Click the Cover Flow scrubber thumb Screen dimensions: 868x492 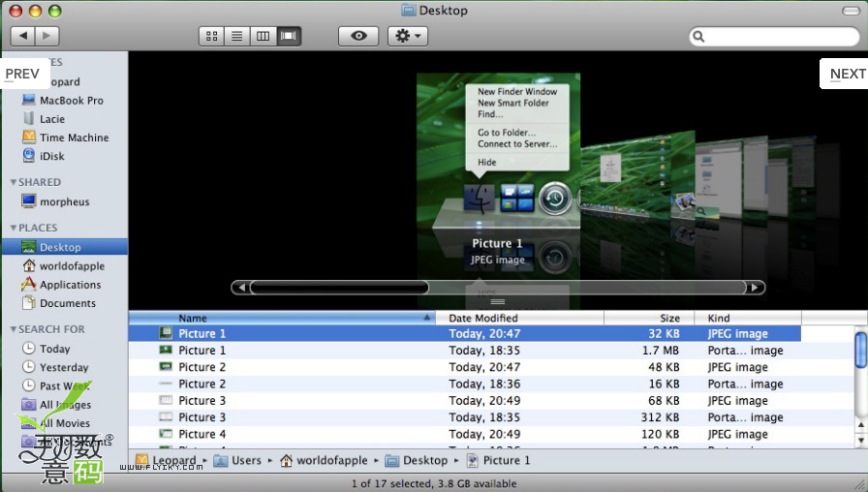339,288
